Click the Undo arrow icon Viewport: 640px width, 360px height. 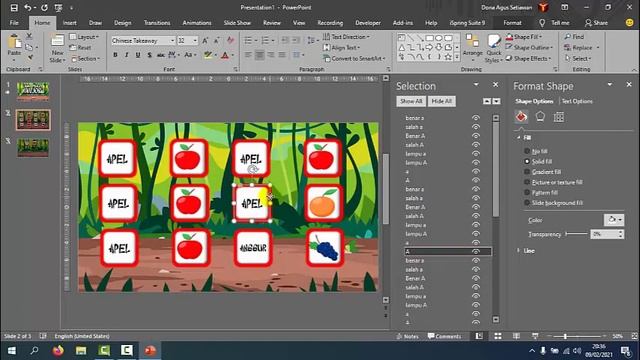coord(27,8)
